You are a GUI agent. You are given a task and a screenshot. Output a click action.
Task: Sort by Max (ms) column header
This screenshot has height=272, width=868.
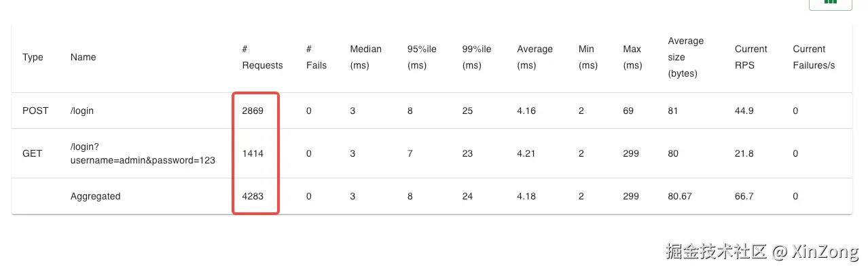click(x=632, y=58)
